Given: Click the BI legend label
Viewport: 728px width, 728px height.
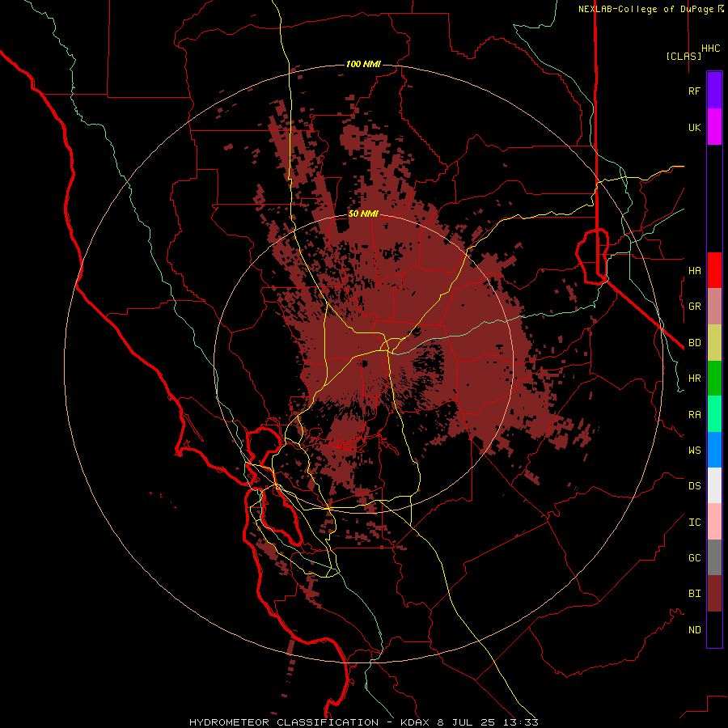Looking at the screenshot, I should [695, 594].
